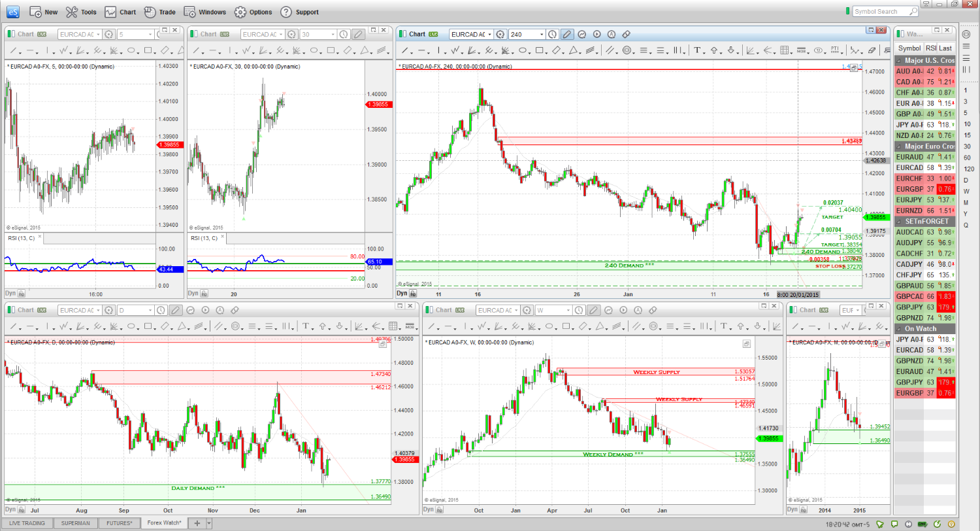Select the down arrow marker tool in 240 chart
The height and width of the screenshot is (531, 980).
(x=731, y=50)
